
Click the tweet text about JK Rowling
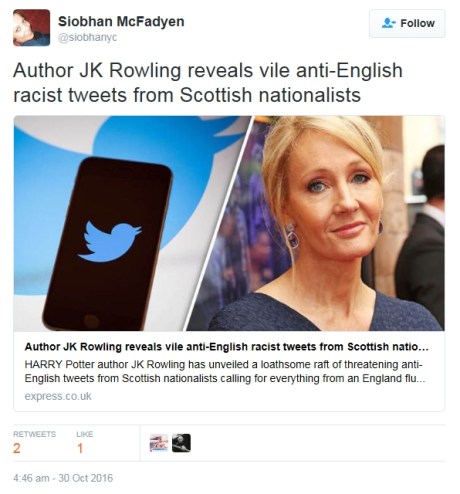pos(208,82)
